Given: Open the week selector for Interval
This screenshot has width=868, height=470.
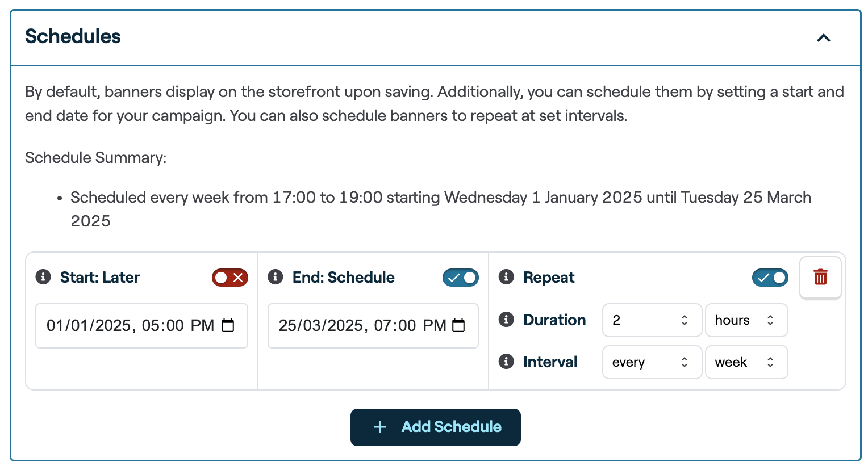Looking at the screenshot, I should tap(746, 362).
